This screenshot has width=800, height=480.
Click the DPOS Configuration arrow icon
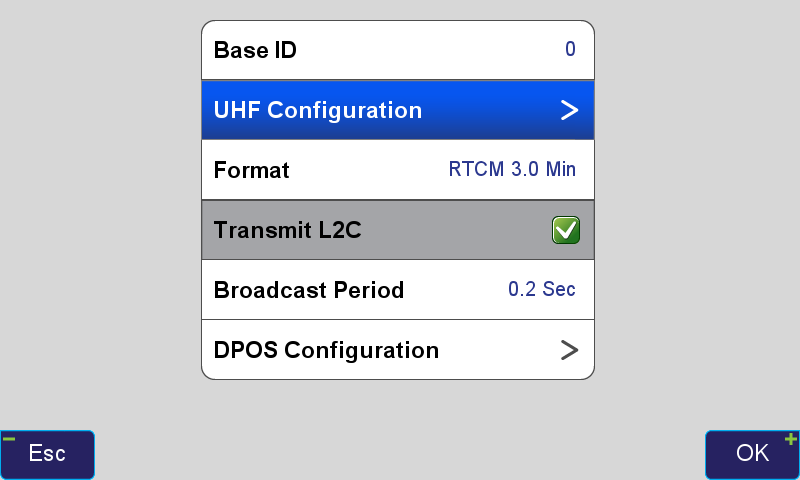tap(569, 350)
